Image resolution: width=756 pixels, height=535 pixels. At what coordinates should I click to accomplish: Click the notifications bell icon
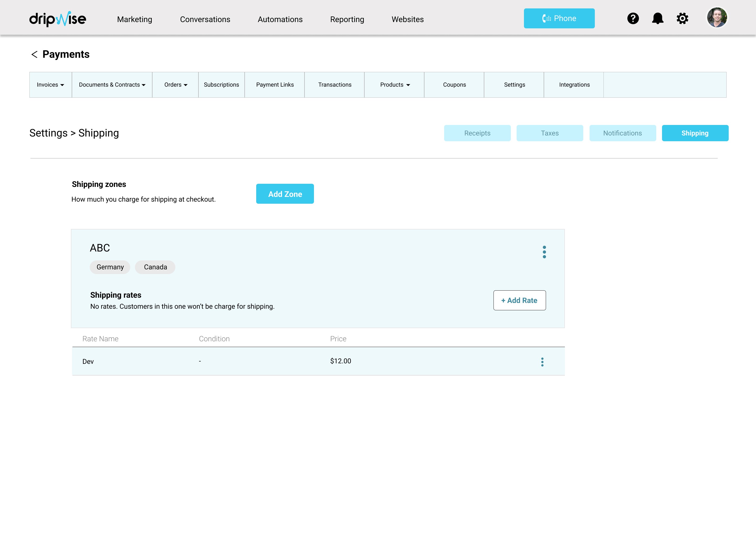[658, 18]
